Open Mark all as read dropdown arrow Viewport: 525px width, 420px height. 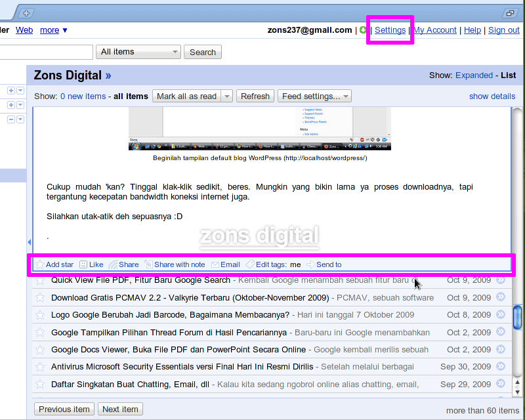coord(227,96)
